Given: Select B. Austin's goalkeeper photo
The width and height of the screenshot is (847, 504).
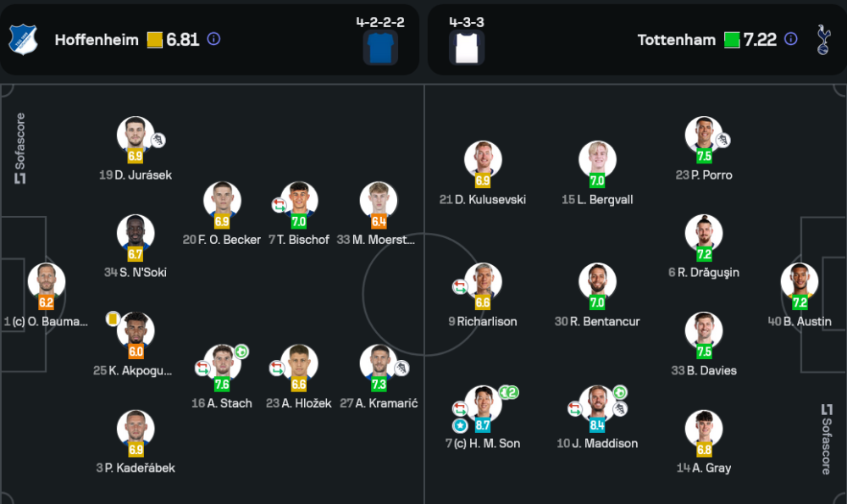Looking at the screenshot, I should coord(800,281).
